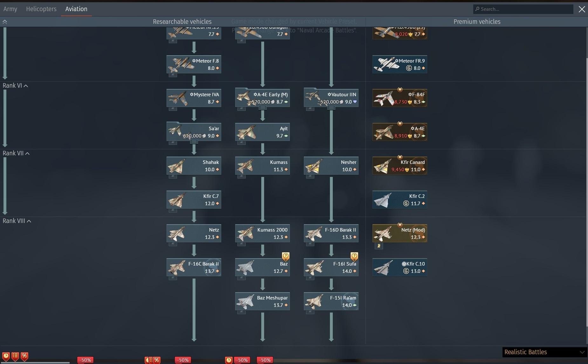588x364 pixels.
Task: Open the Helicopters tab
Action: [x=41, y=9]
